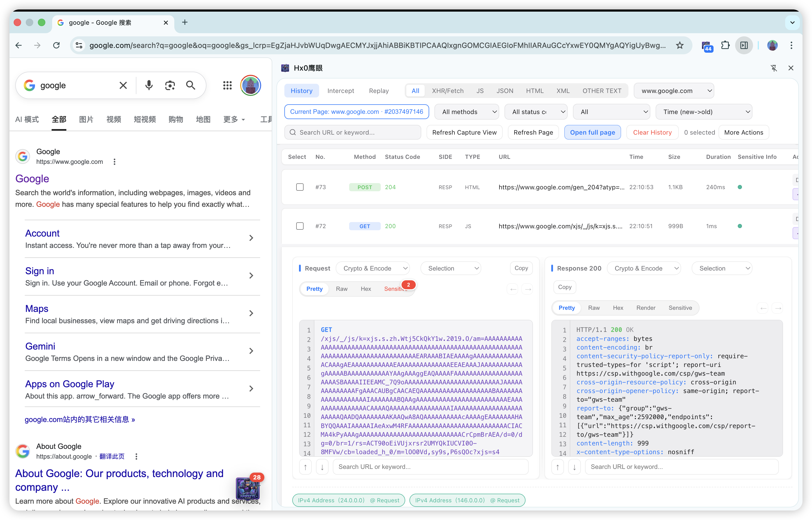
Task: Open the All status code dropdown
Action: tap(536, 112)
